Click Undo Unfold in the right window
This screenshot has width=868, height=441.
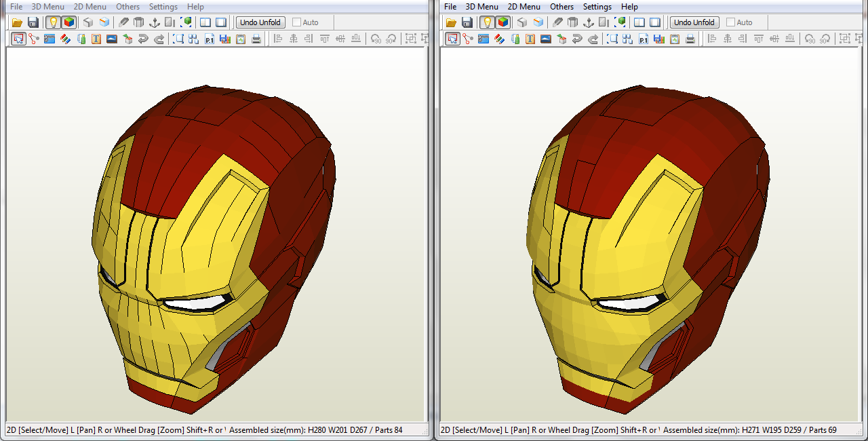pyautogui.click(x=694, y=22)
